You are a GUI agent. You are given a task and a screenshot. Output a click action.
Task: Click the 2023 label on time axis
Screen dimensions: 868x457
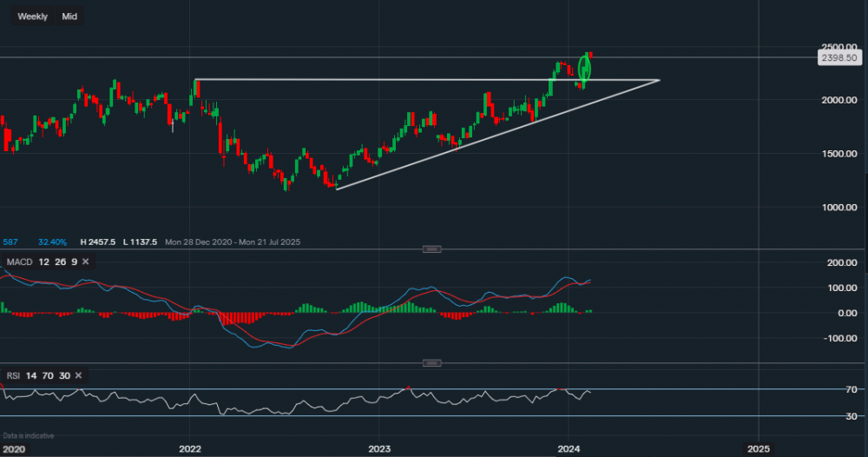tap(378, 449)
